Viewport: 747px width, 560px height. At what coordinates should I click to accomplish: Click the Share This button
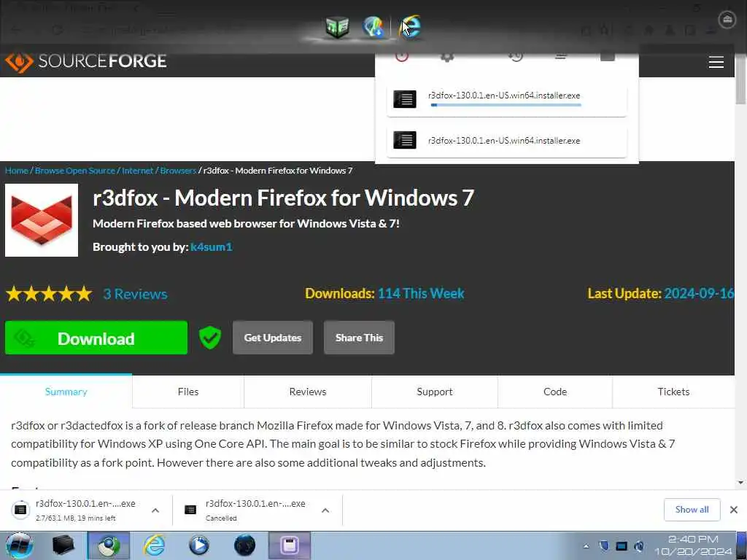pos(359,338)
